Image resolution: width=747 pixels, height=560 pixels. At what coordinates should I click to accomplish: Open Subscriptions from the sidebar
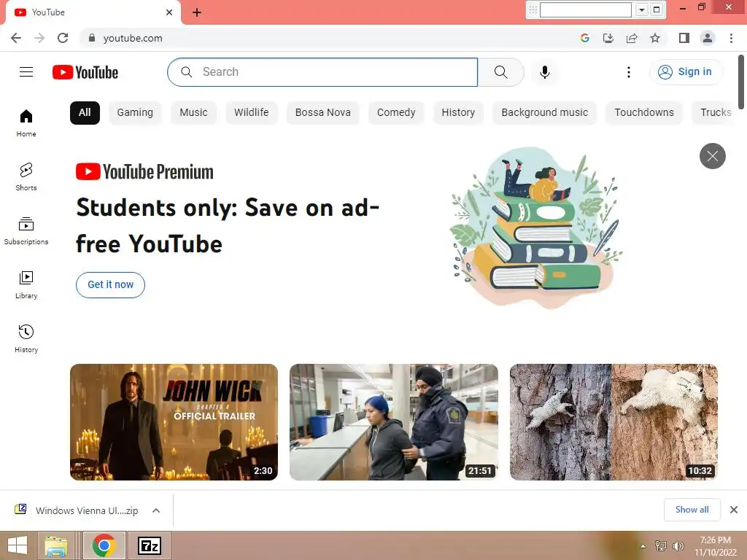click(x=26, y=230)
